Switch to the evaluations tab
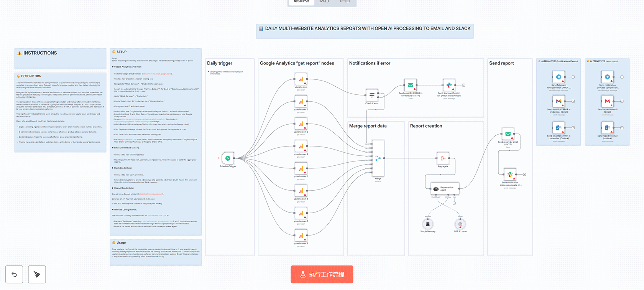Viewport: 644px width, 290px height. click(x=345, y=2)
